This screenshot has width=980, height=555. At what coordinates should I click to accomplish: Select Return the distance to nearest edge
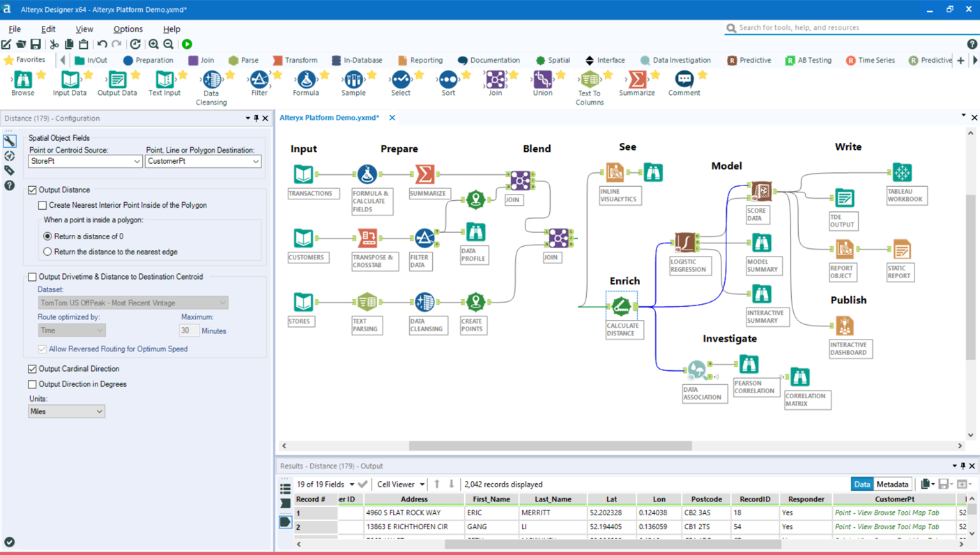click(47, 252)
